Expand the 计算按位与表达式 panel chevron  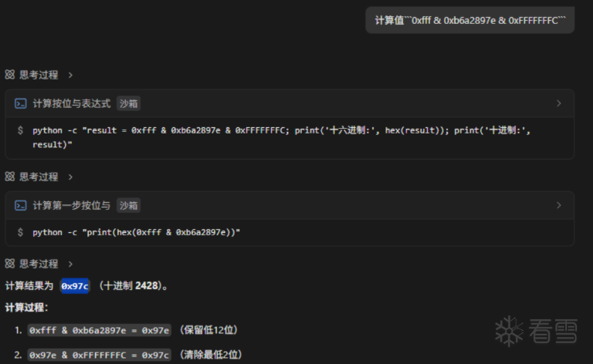click(x=558, y=103)
